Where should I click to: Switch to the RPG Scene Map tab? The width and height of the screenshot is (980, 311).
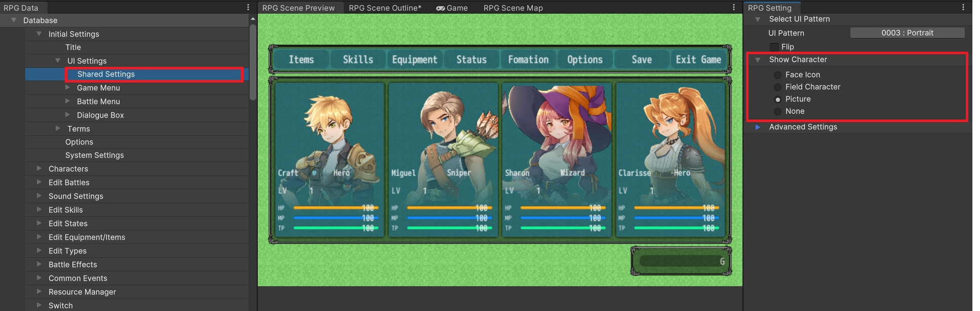coord(513,8)
